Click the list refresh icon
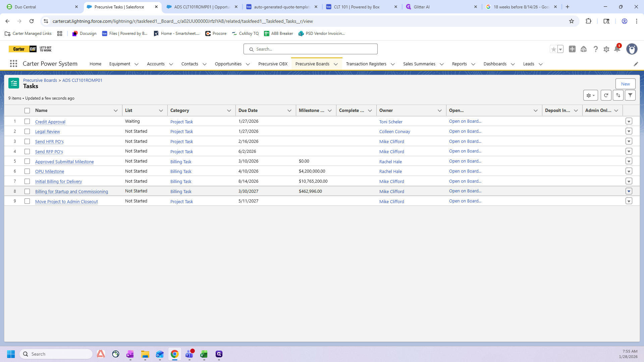The width and height of the screenshot is (644, 362). tap(606, 96)
